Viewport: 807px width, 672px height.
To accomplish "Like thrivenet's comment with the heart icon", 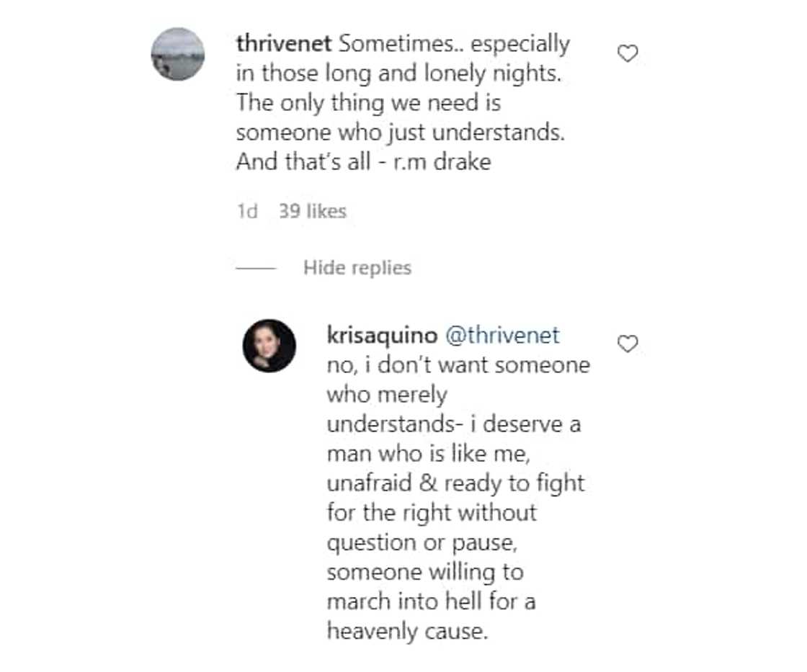I will (628, 53).
